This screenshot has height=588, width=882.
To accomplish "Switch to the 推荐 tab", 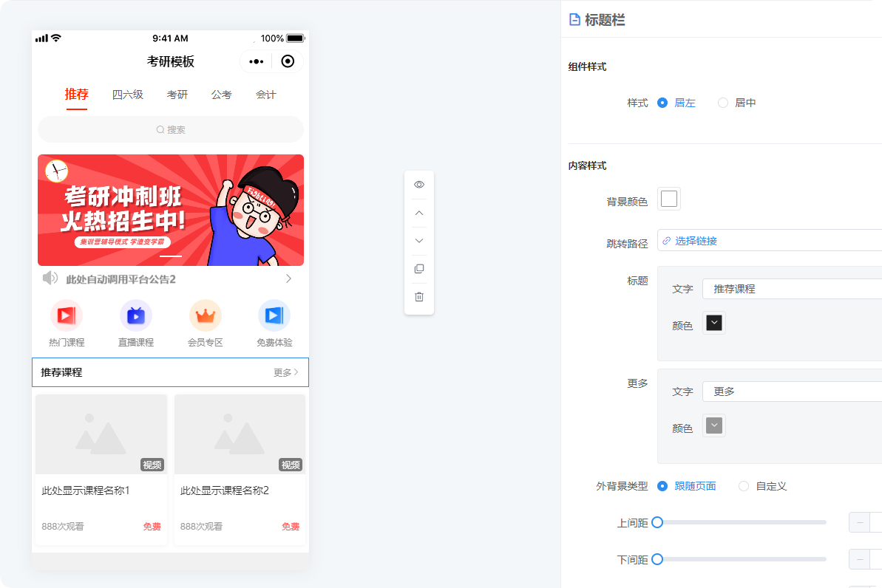I will pos(76,95).
